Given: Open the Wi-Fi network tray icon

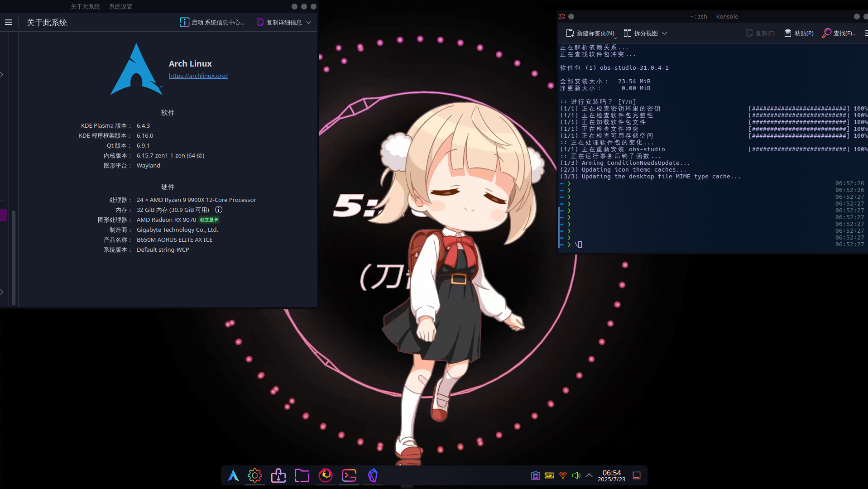Looking at the screenshot, I should (x=562, y=475).
